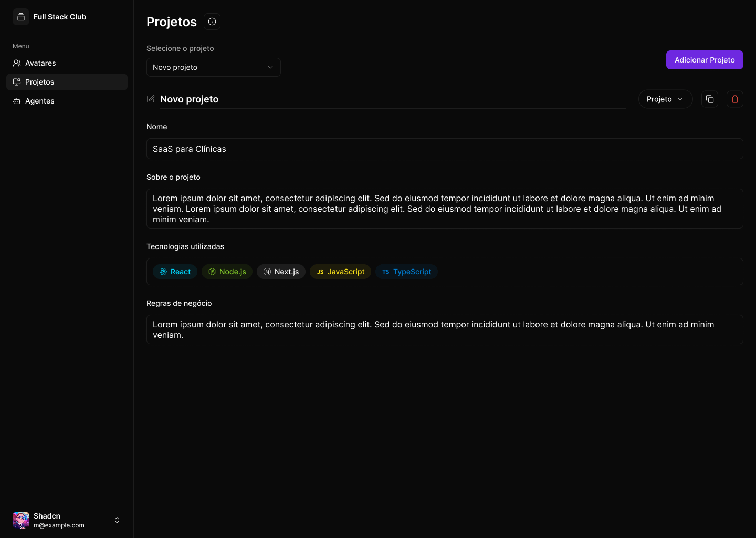Go to Avatares in the sidebar menu

40,63
